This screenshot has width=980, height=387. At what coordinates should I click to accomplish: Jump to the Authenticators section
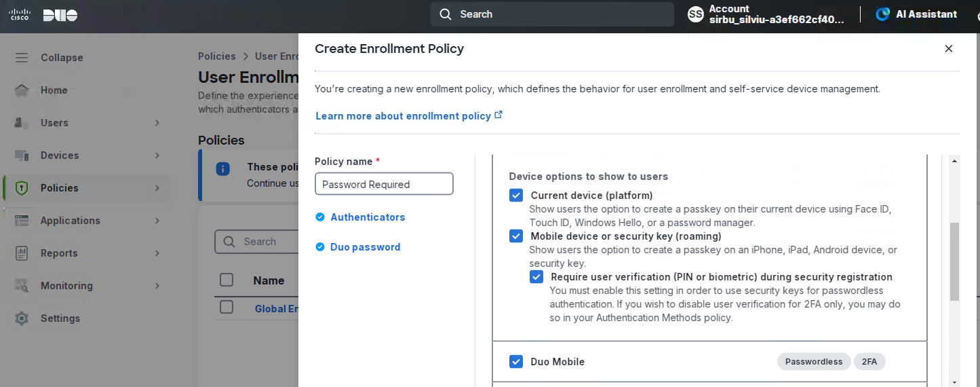368,217
